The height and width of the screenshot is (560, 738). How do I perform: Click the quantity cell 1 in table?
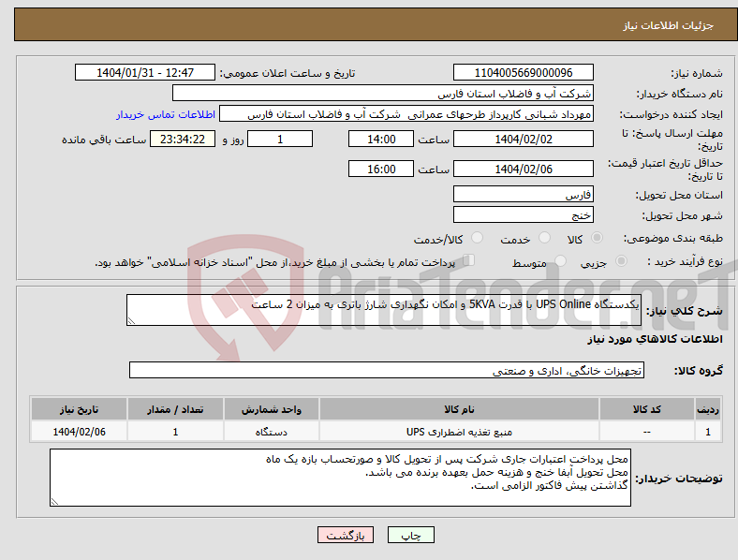pyautogui.click(x=175, y=432)
